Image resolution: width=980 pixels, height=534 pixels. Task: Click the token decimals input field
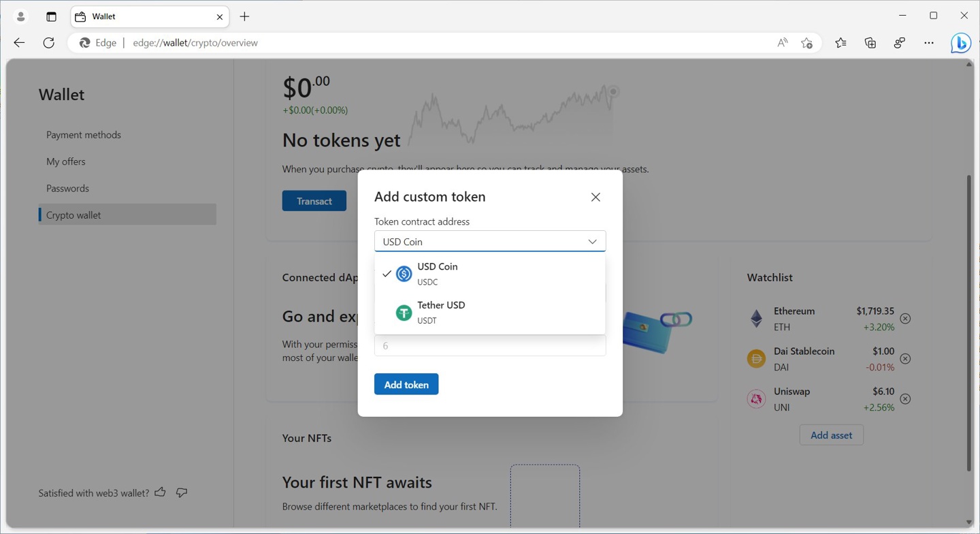coord(489,346)
